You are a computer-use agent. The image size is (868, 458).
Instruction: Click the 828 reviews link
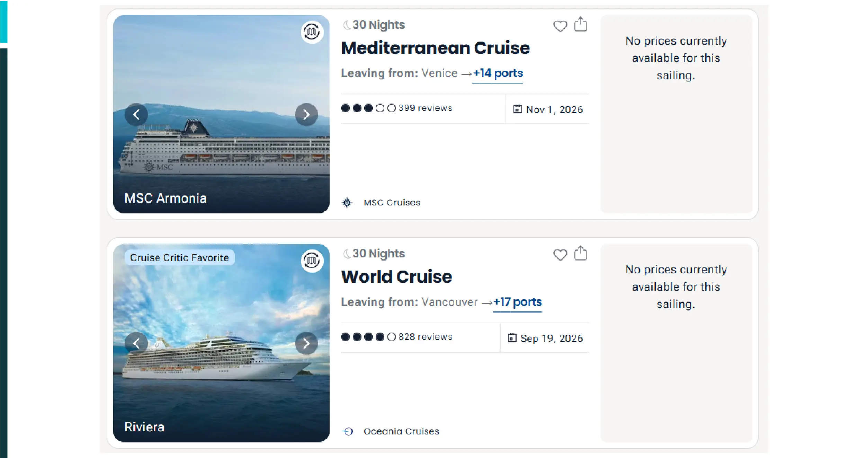[x=425, y=337]
